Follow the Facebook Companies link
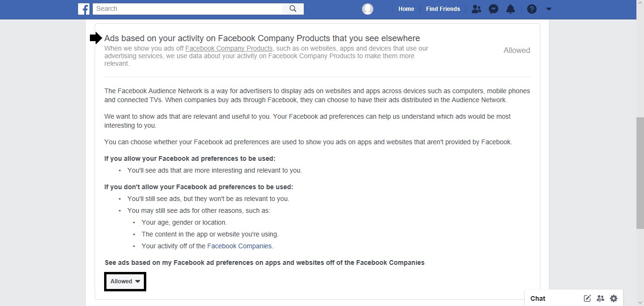 click(239, 246)
